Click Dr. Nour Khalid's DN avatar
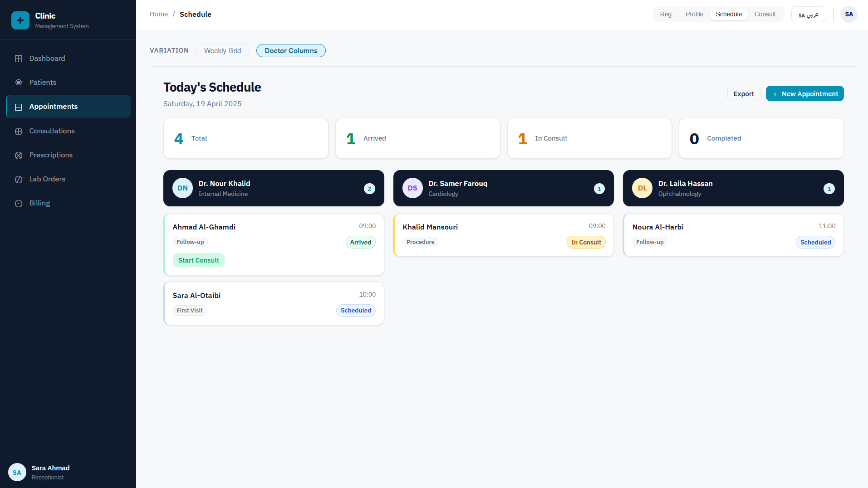 coord(182,188)
